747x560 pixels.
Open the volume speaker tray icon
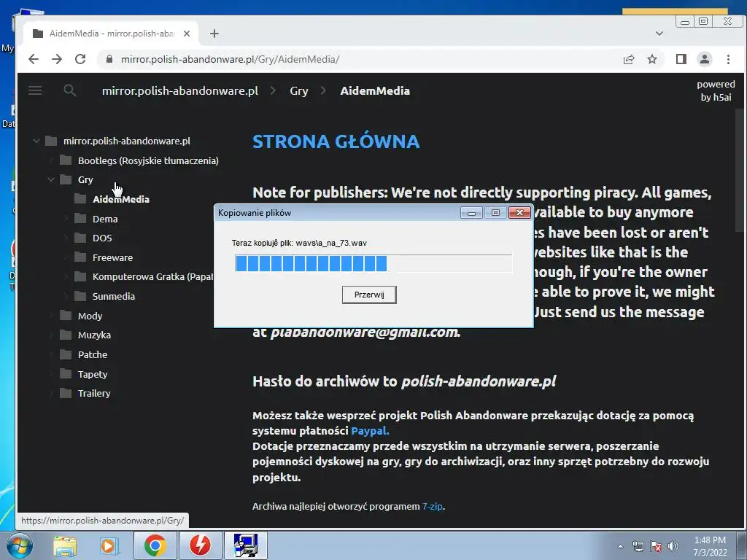click(x=673, y=546)
